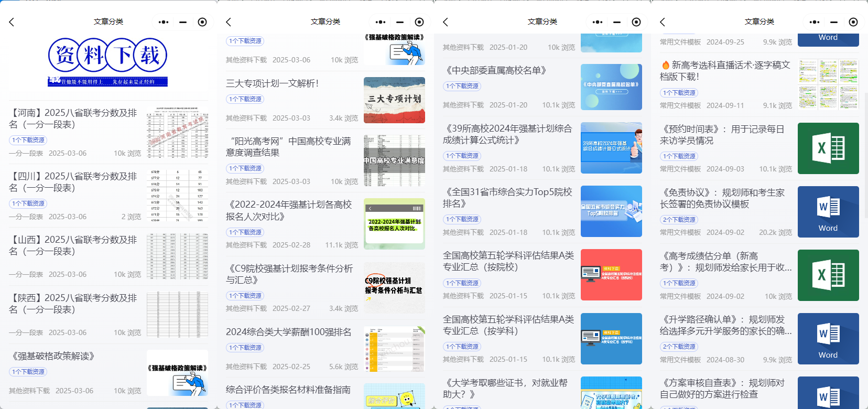Click the Excel icon beside 高考成绩估分单
Image resolution: width=868 pixels, height=409 pixels.
point(828,275)
